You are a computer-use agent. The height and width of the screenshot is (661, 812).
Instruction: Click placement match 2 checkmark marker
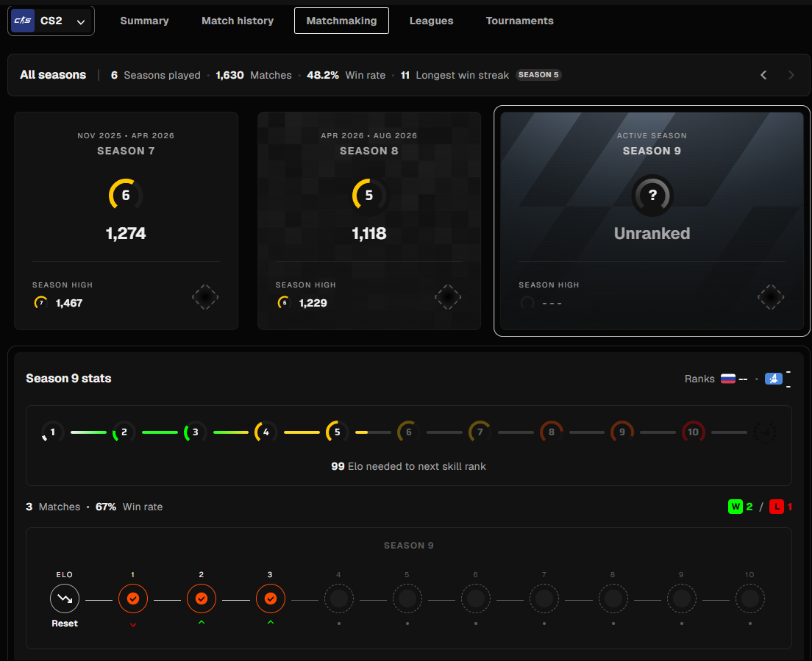[x=202, y=599]
